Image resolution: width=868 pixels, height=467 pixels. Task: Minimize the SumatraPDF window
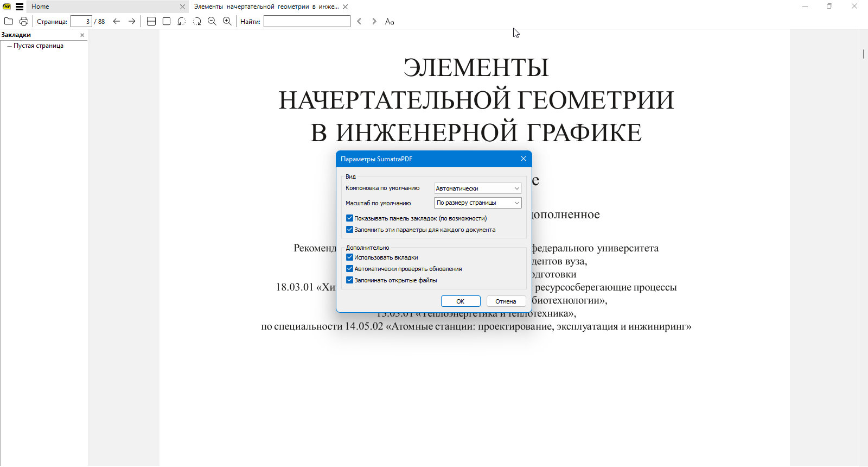coord(805,7)
